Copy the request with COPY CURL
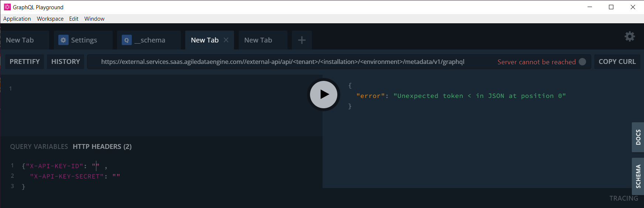Screen dimensions: 644x208 617,62
